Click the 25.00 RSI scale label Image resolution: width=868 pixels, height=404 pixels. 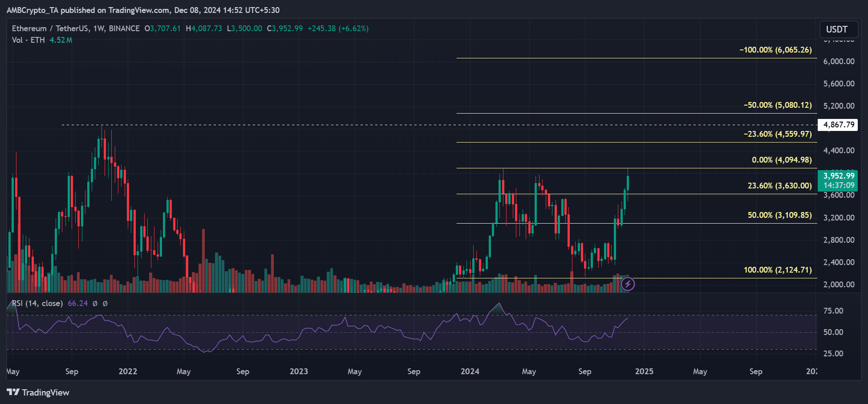coord(833,354)
